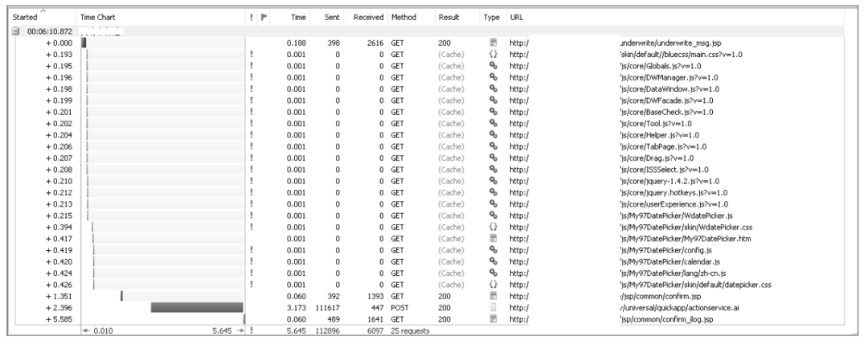Click the CSS type icon for WdatePicker.css
This screenshot has width=868, height=345.
pyautogui.click(x=493, y=227)
